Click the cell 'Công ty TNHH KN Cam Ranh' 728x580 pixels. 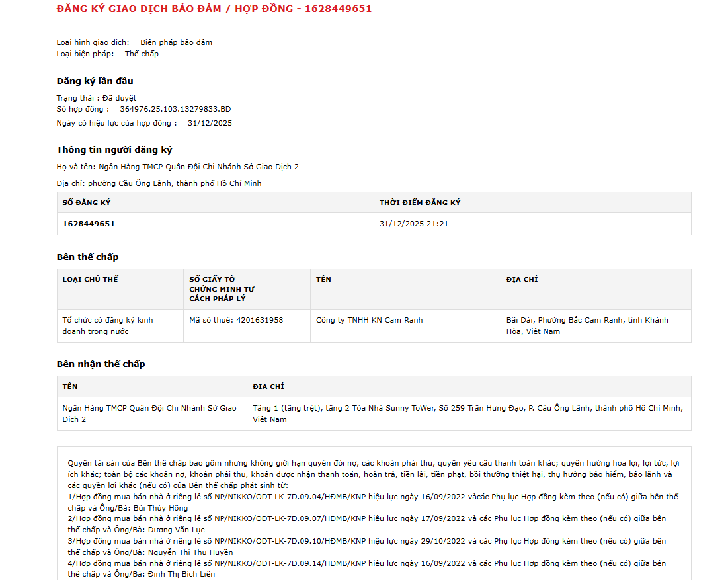405,326
